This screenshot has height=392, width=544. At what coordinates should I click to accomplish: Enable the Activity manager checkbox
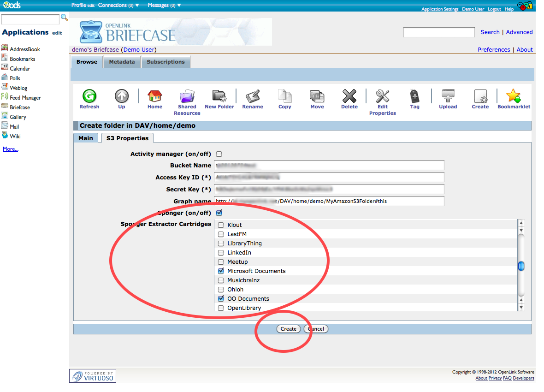(x=219, y=154)
